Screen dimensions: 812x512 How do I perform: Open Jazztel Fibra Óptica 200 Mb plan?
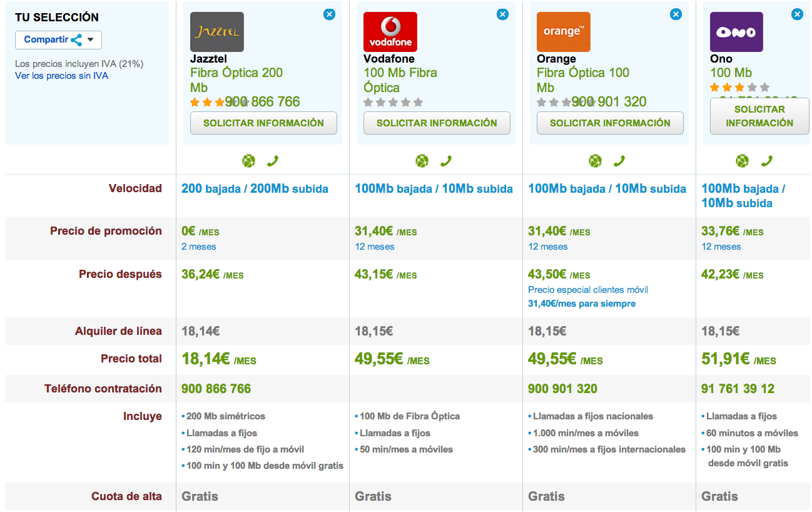click(x=236, y=80)
